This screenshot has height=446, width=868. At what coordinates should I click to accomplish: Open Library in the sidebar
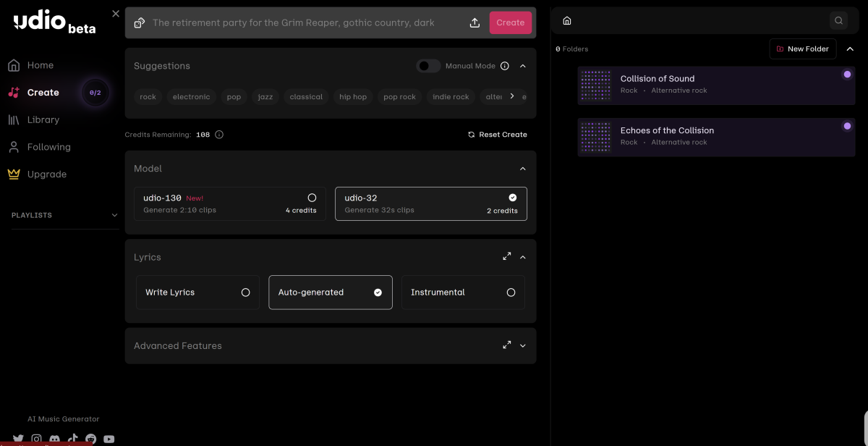[x=43, y=119]
